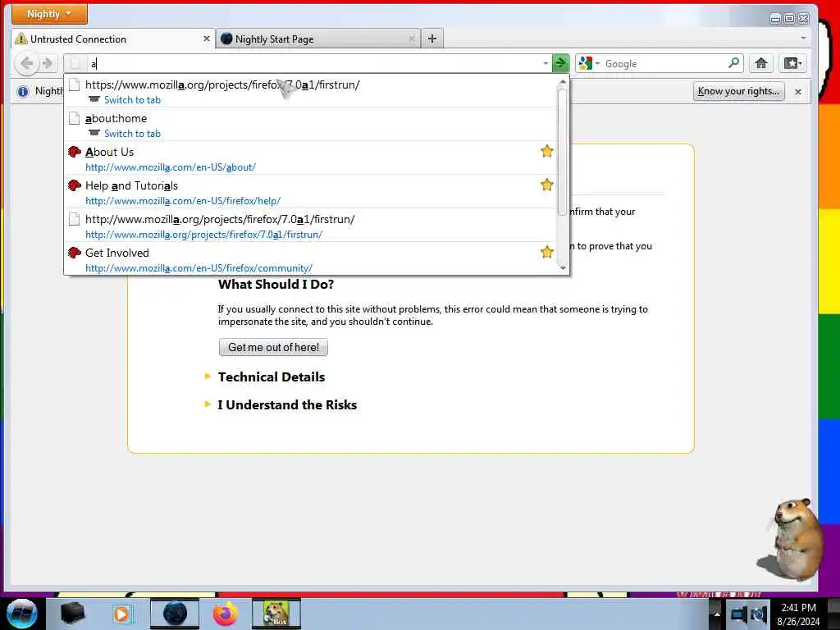Switch to the Nightly Start Page tab
840x630 pixels.
pyautogui.click(x=318, y=39)
